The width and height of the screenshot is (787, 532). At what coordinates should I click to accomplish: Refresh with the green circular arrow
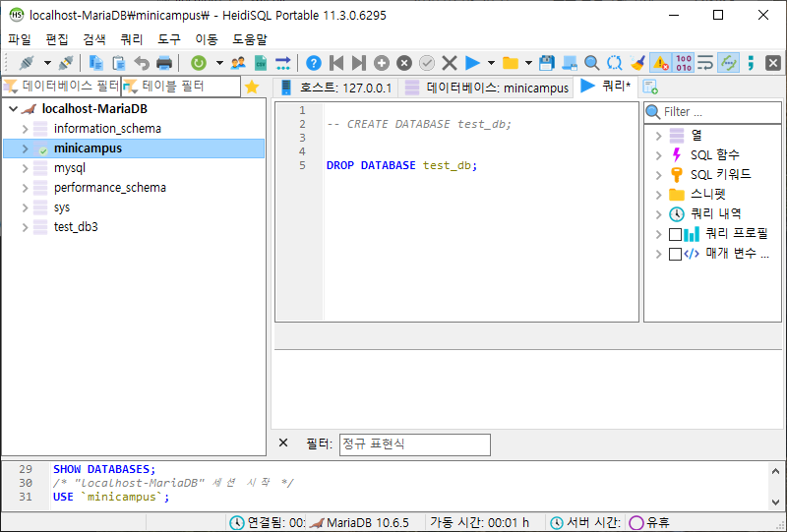(199, 63)
